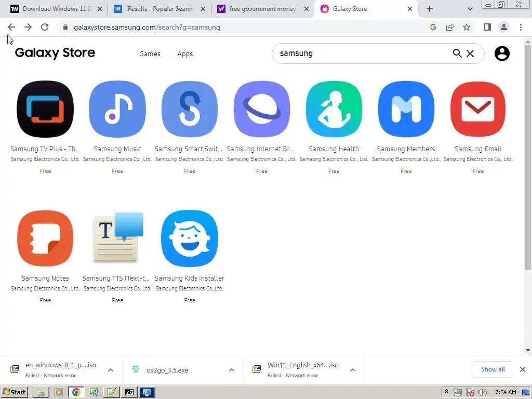
Task: Bookmark this page with the star icon
Action: coord(467,27)
